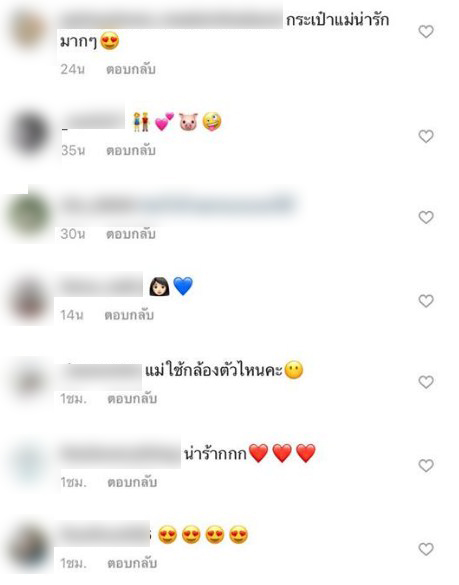The image size is (459, 585).
Task: Reply to the 24น comment
Action: [x=131, y=69]
